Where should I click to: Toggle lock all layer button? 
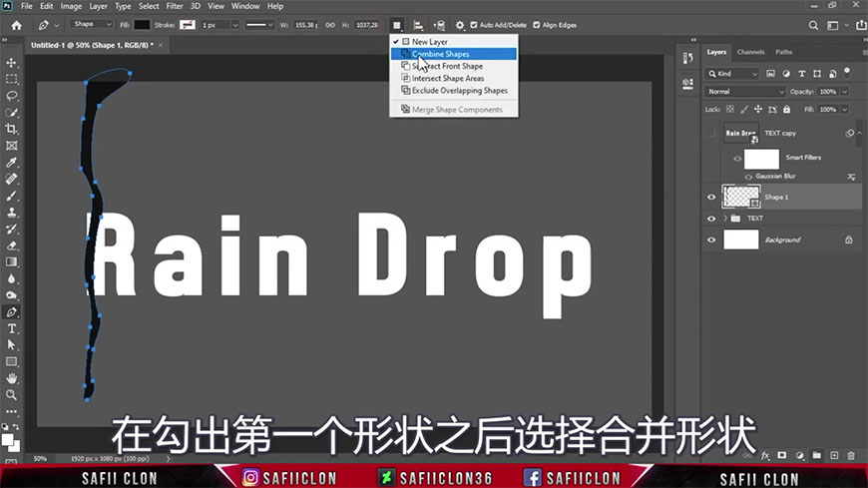pyautogui.click(x=786, y=110)
